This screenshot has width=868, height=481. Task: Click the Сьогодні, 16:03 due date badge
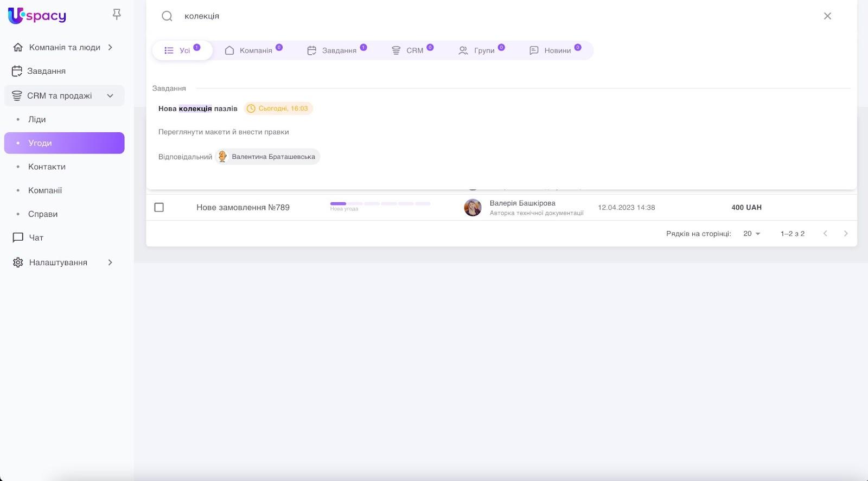click(278, 108)
